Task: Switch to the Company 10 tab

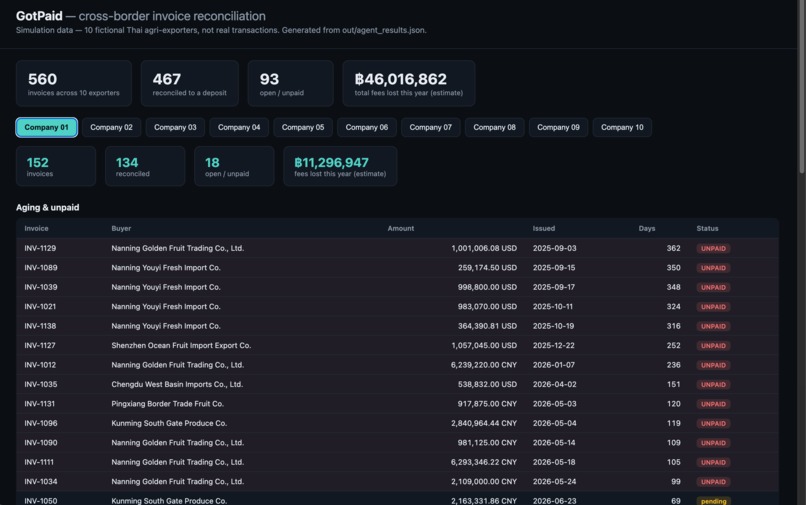Action: (x=622, y=128)
